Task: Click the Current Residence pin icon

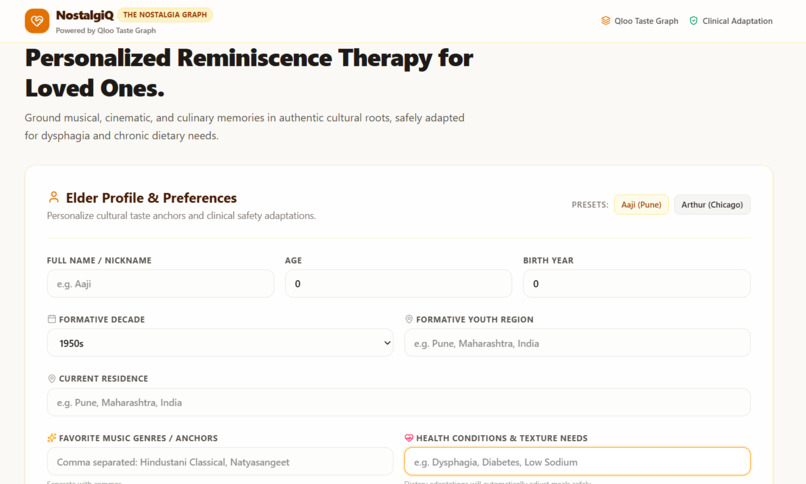Action: [x=51, y=379]
